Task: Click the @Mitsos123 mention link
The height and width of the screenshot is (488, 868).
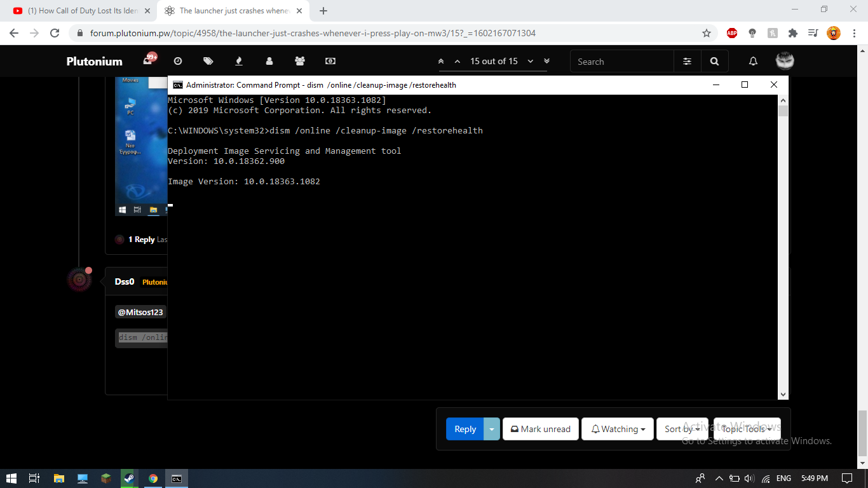Action: [140, 312]
